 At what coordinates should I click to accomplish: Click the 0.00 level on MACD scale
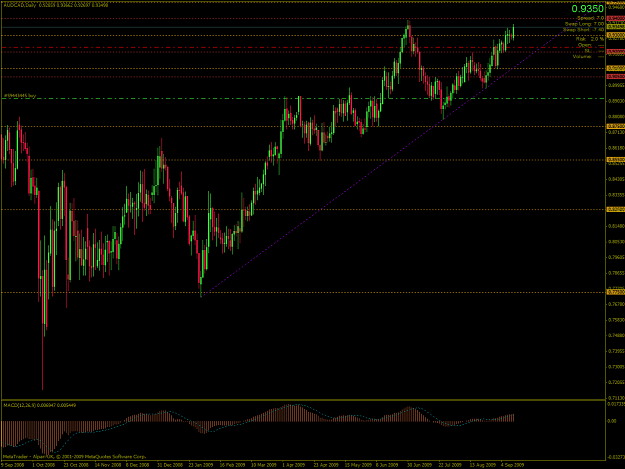[x=611, y=421]
